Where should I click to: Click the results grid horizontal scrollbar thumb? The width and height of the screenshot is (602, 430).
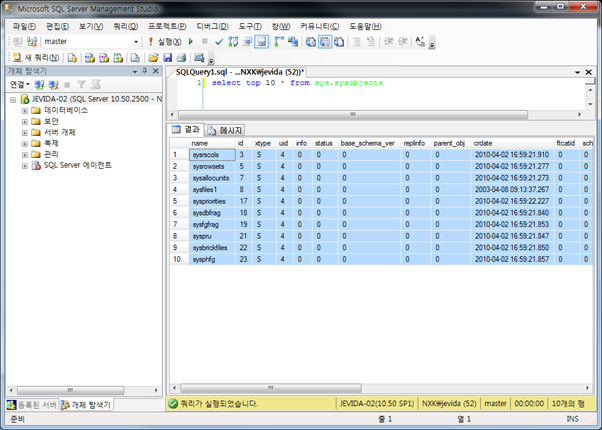[271, 388]
